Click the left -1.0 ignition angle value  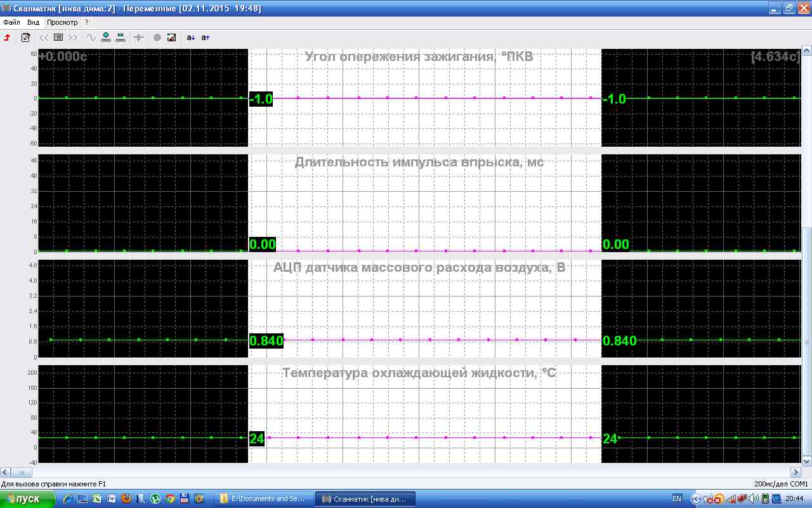tap(261, 99)
